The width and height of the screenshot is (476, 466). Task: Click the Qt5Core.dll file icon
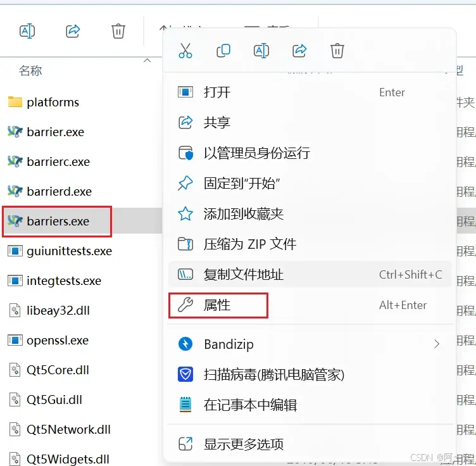pyautogui.click(x=15, y=370)
